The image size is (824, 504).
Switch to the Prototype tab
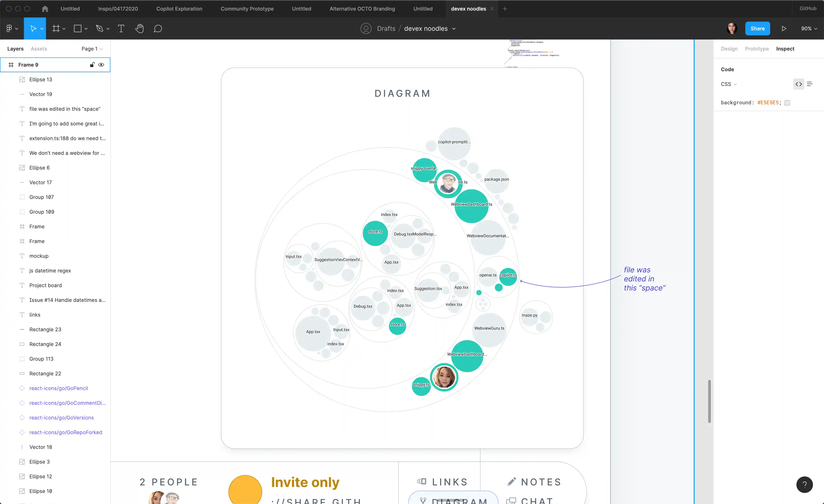756,49
